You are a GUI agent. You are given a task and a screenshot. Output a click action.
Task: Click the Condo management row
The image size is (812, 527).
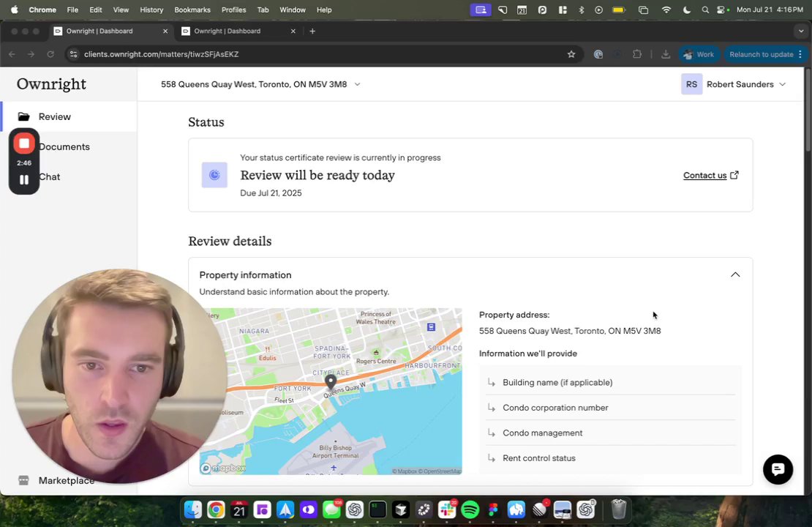coord(610,433)
